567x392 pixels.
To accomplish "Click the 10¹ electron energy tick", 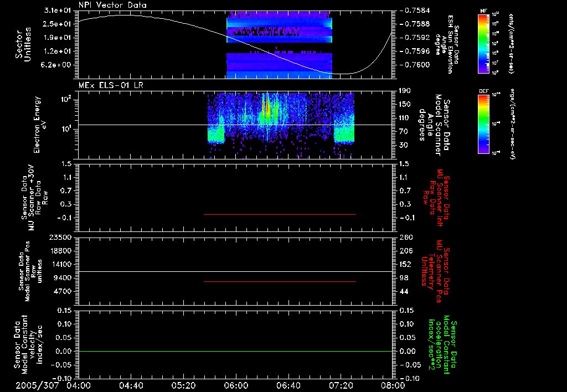I will 66,129.
